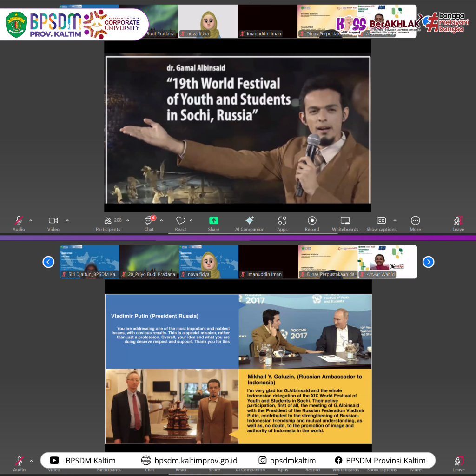The height and width of the screenshot is (476, 476).
Task: Select Imanuddin Iman's thumbnail in the upper meeting
Action: click(x=267, y=21)
